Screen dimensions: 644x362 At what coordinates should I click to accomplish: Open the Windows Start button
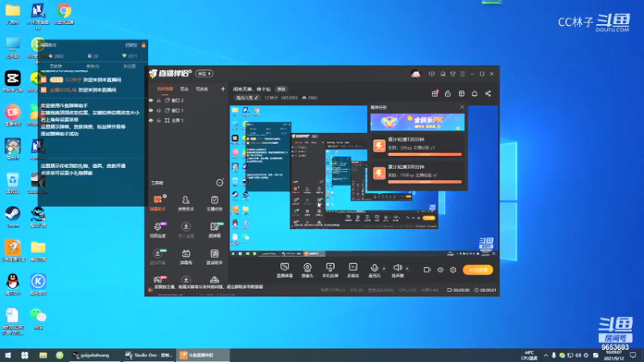click(8, 355)
